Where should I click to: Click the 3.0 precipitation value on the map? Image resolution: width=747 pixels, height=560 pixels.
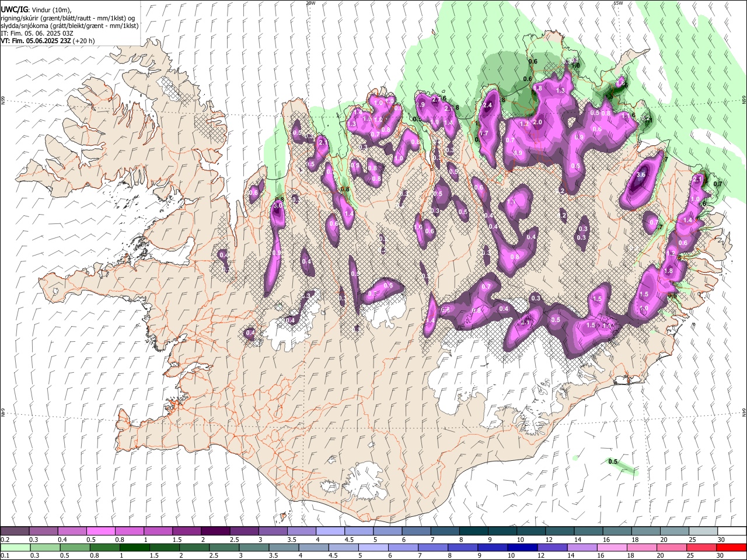point(278,205)
